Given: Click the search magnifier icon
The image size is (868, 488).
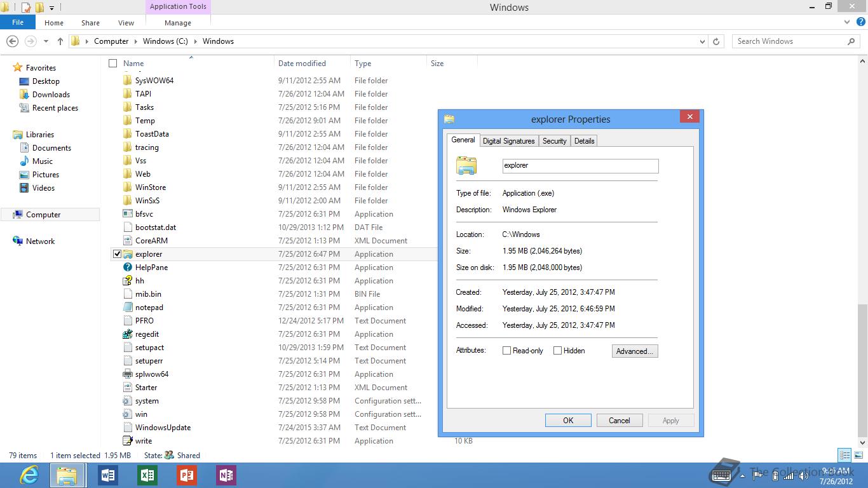Looking at the screenshot, I should 851,41.
